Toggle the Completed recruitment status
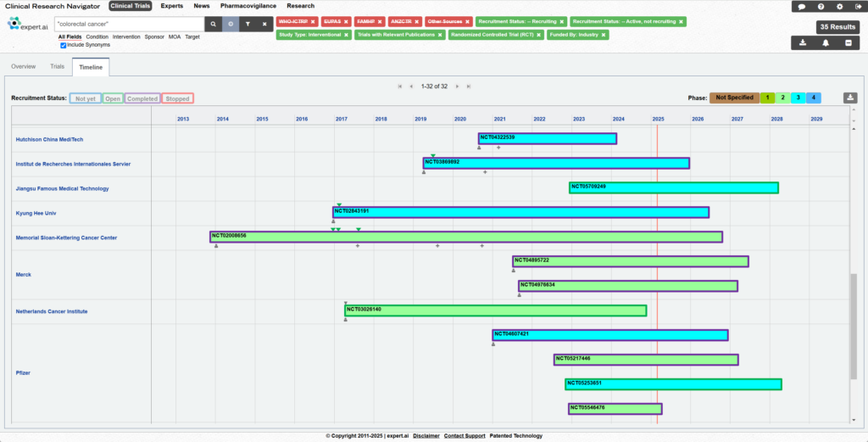The height and width of the screenshot is (442, 868). coord(142,98)
